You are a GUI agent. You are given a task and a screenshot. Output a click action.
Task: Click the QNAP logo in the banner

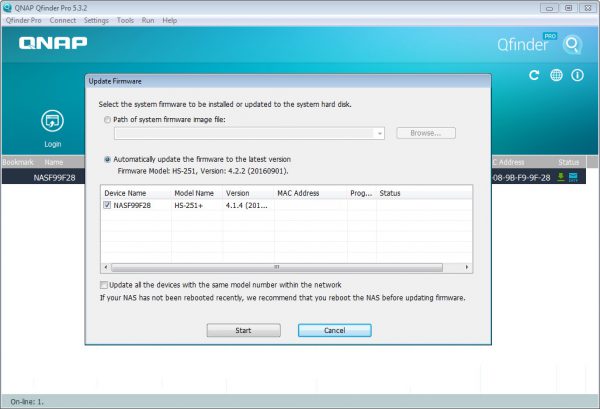click(53, 43)
